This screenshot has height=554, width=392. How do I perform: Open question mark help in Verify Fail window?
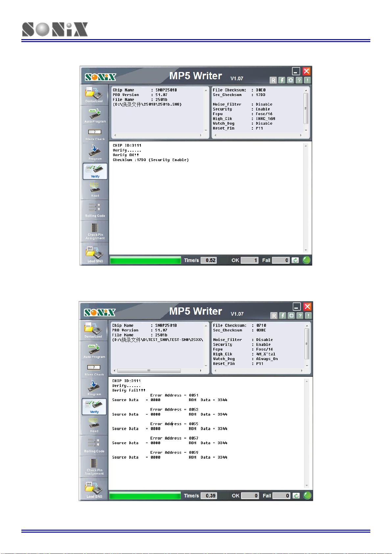tap(300, 316)
